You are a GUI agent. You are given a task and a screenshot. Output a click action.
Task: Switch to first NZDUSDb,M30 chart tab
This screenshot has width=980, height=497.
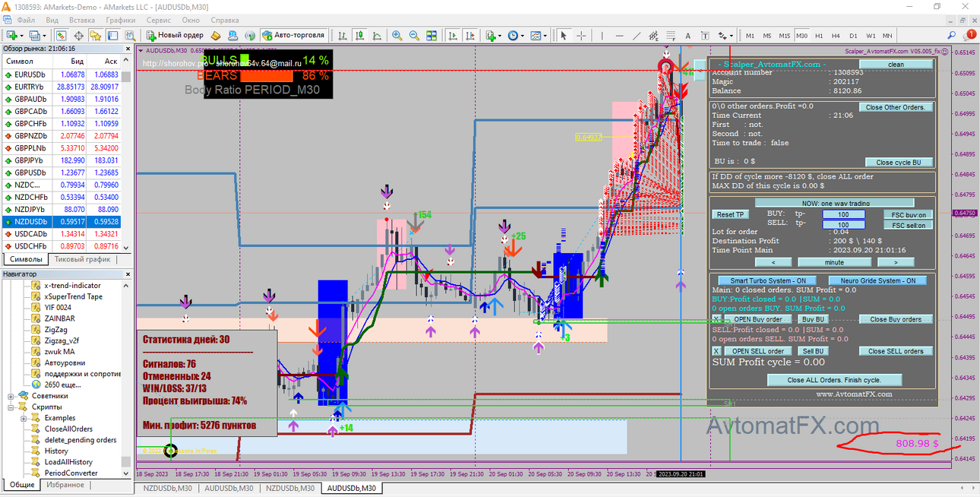coord(167,488)
